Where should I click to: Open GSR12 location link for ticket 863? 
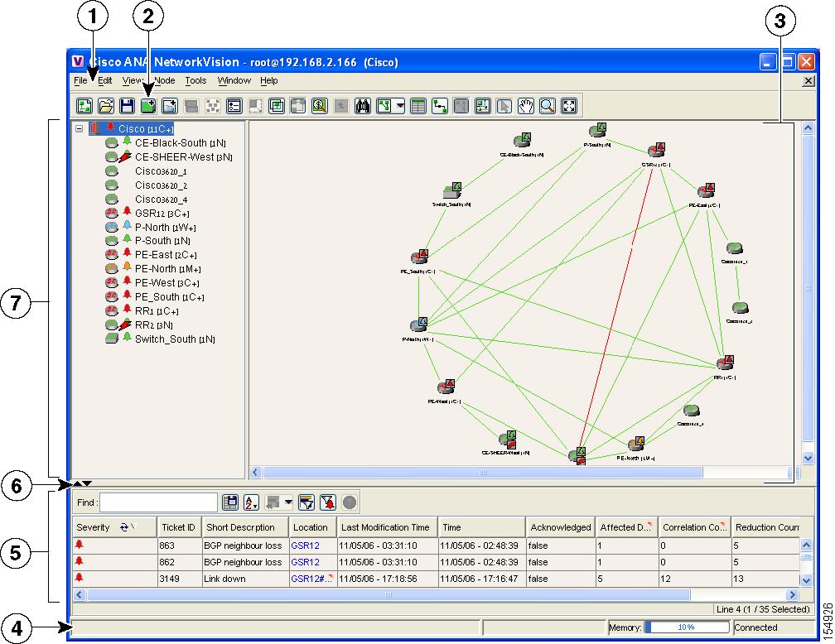click(305, 545)
